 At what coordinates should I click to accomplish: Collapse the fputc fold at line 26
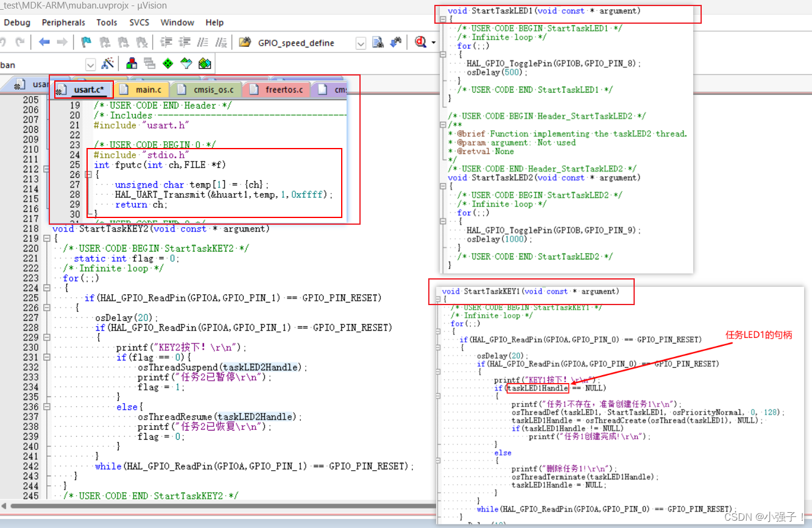[x=89, y=174]
